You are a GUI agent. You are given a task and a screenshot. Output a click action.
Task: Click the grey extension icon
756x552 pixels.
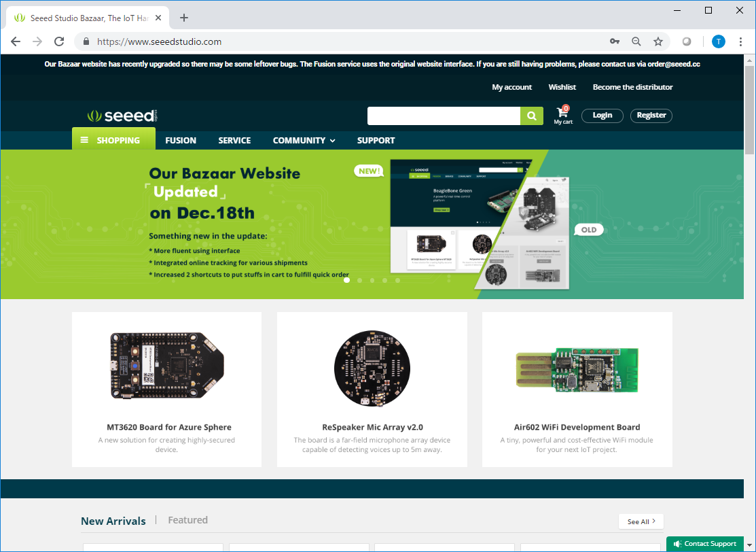[687, 41]
